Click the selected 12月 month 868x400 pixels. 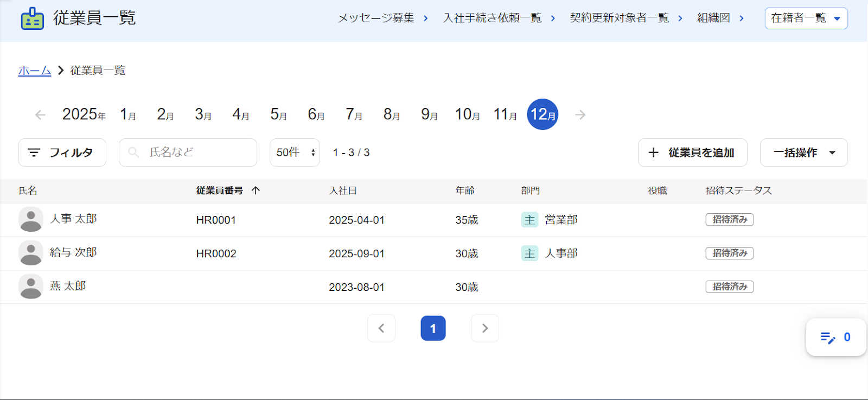(x=542, y=115)
